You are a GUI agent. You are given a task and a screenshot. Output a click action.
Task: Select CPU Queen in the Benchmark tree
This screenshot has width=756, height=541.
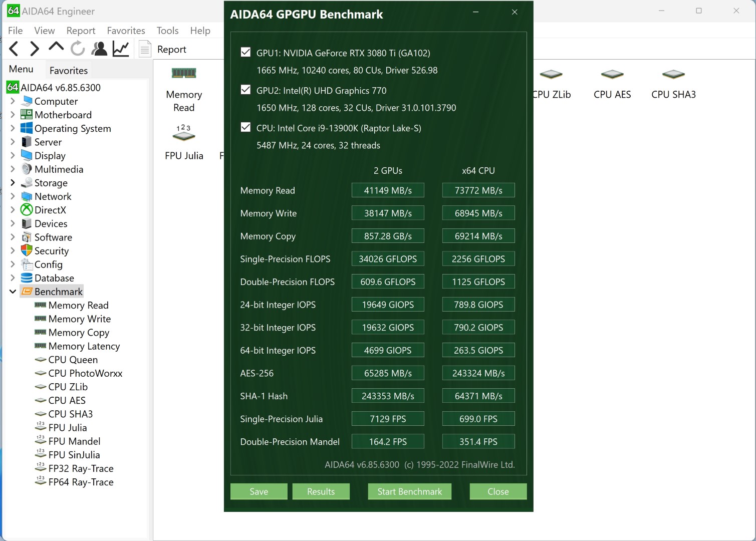click(x=73, y=360)
